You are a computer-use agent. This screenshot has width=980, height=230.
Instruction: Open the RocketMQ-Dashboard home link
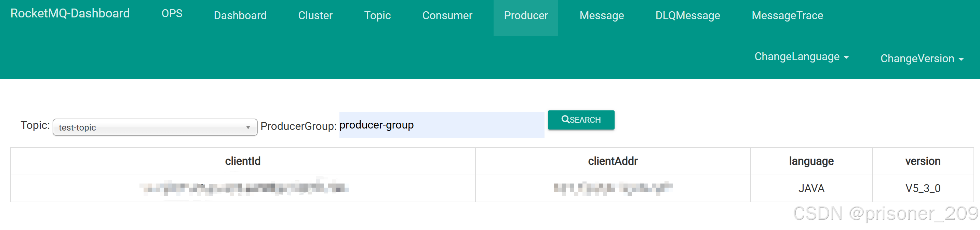70,13
